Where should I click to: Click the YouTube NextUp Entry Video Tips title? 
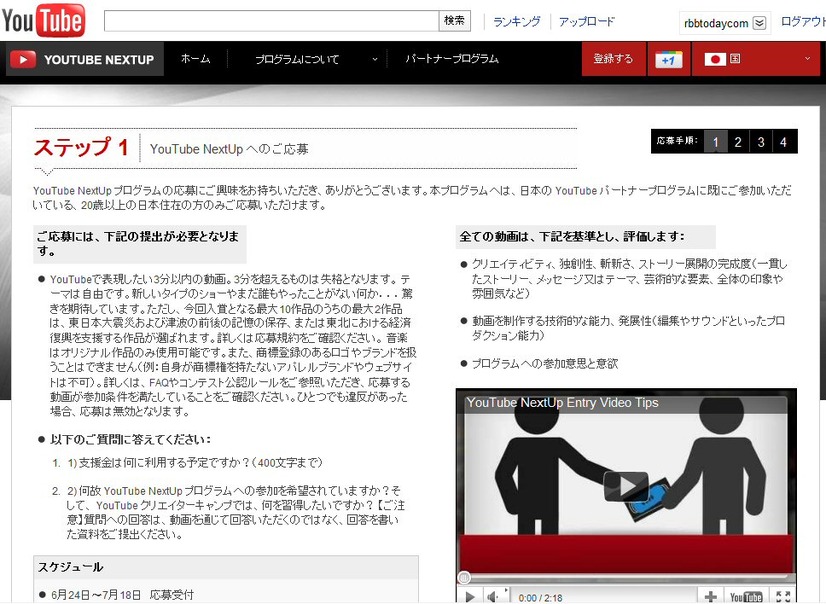563,403
